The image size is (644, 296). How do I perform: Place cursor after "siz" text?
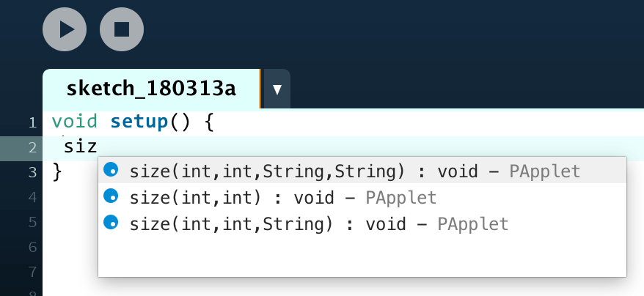[x=98, y=147]
